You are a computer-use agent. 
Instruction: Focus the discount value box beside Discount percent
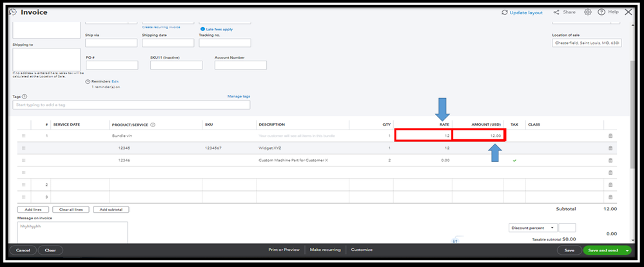click(567, 228)
